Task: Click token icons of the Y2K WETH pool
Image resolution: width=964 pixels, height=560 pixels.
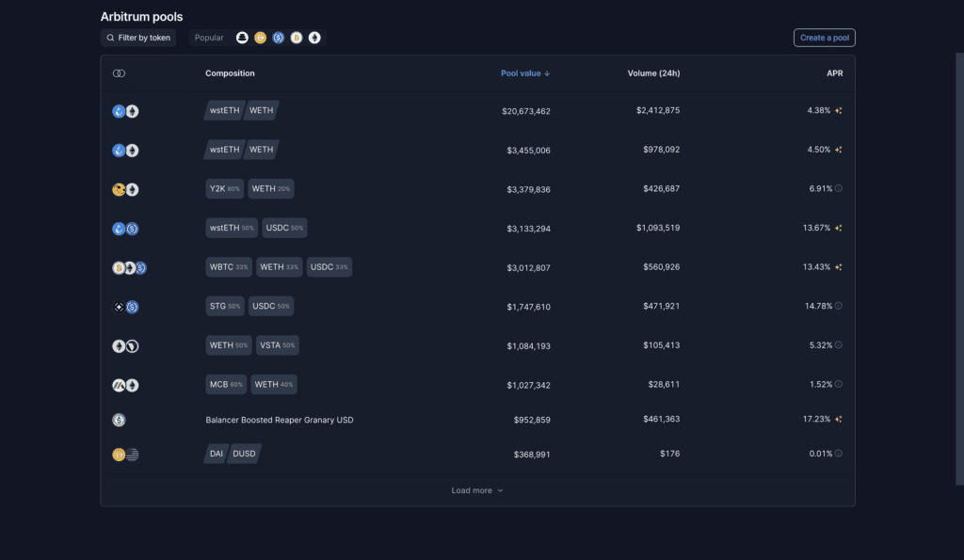Action: [125, 189]
